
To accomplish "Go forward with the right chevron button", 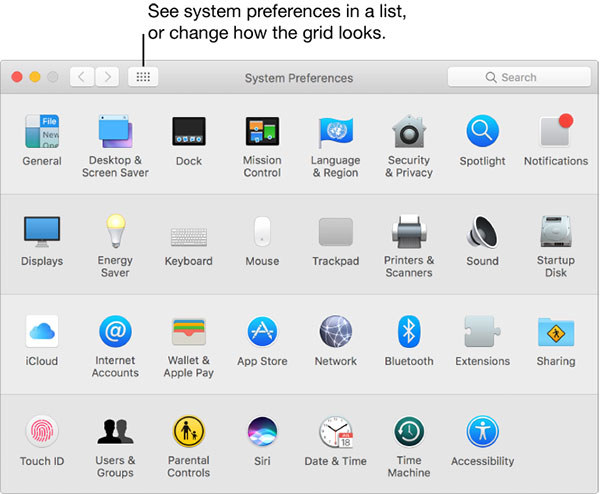I will coord(107,77).
